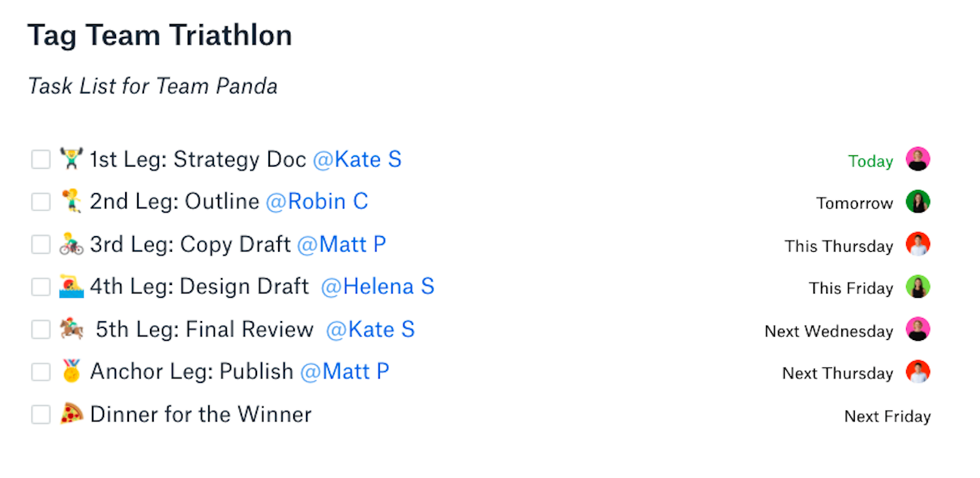Select the Next Friday due date
This screenshot has height=478, width=980.
click(x=887, y=416)
